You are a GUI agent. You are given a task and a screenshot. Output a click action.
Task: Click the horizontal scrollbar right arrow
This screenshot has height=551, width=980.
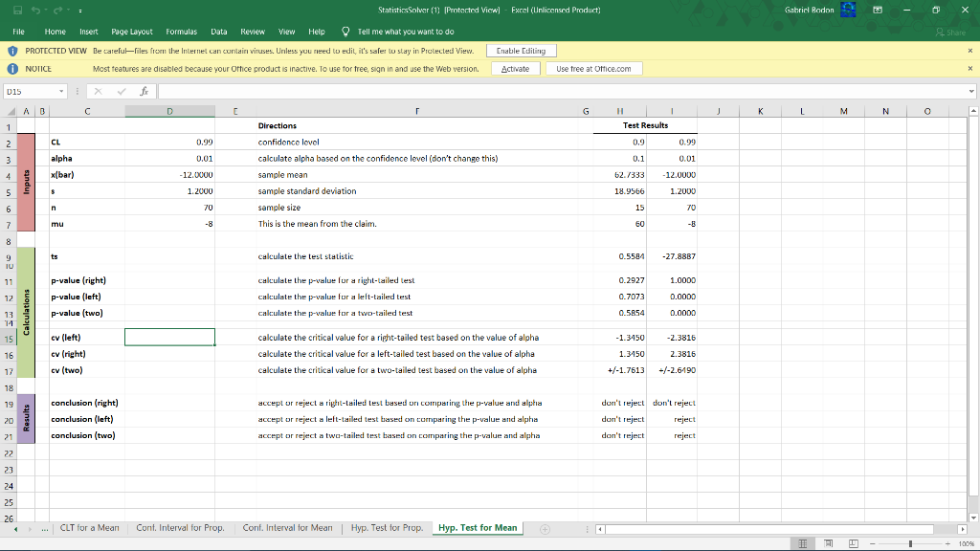click(962, 529)
